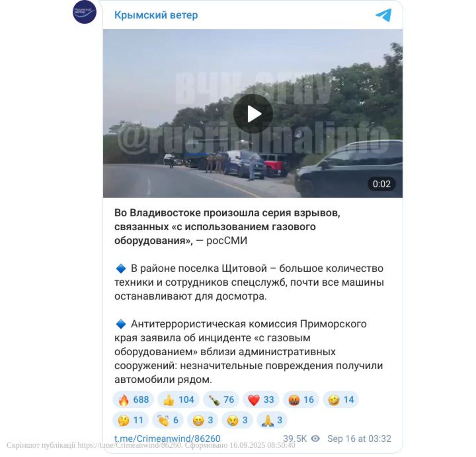
Task: Tap the red heart reaction 33
Action: coord(261,400)
